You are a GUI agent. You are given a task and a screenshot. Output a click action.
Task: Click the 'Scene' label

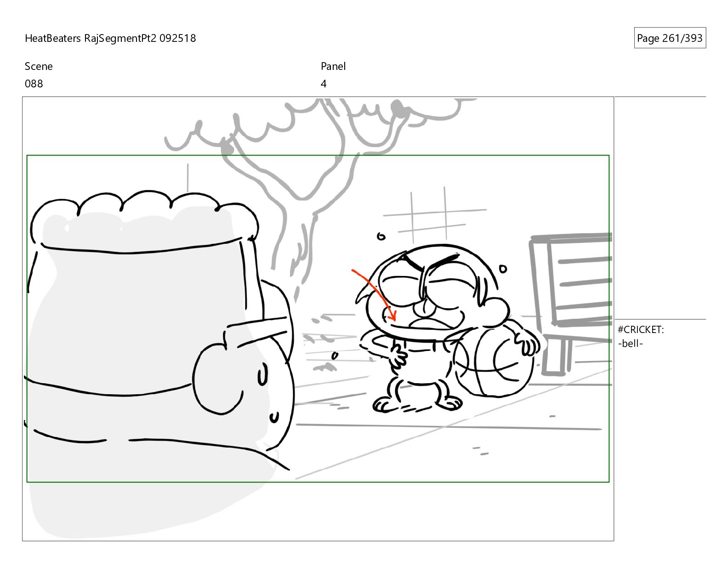coord(39,66)
